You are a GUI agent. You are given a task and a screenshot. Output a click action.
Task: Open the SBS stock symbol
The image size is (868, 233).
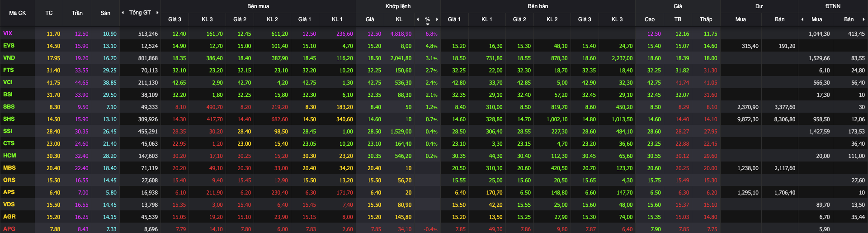tap(9, 107)
